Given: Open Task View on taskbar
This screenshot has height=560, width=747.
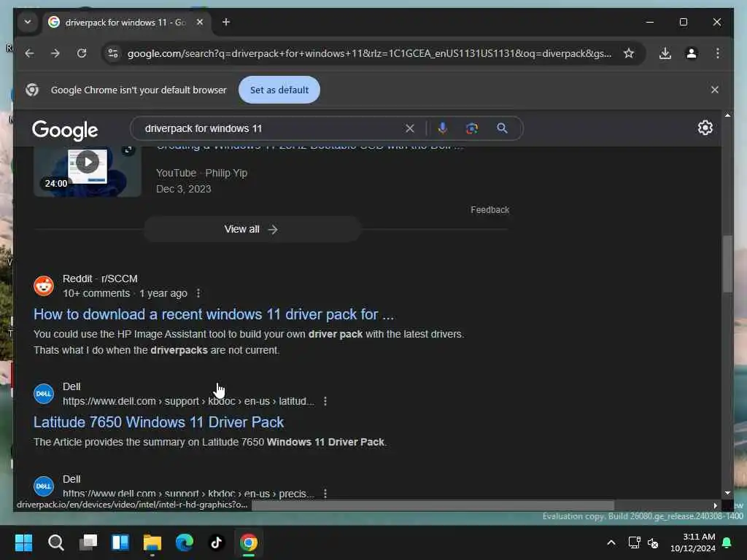Looking at the screenshot, I should 88,542.
